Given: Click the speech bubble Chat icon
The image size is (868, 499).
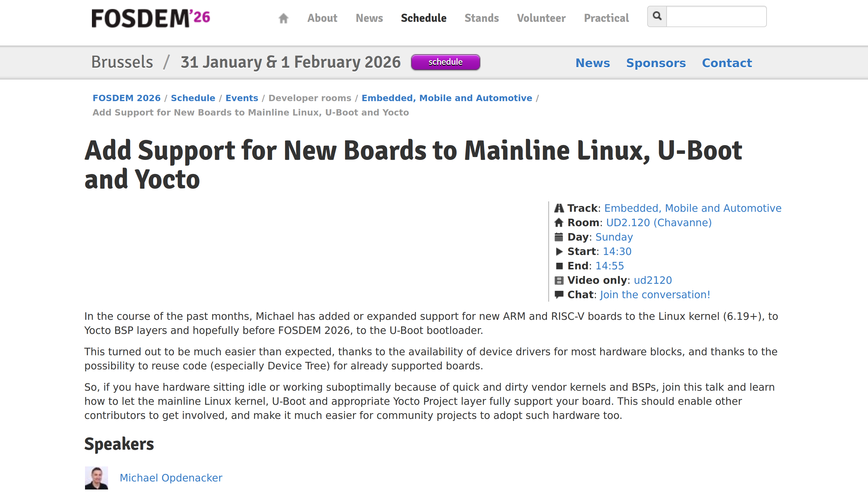Looking at the screenshot, I should (559, 295).
